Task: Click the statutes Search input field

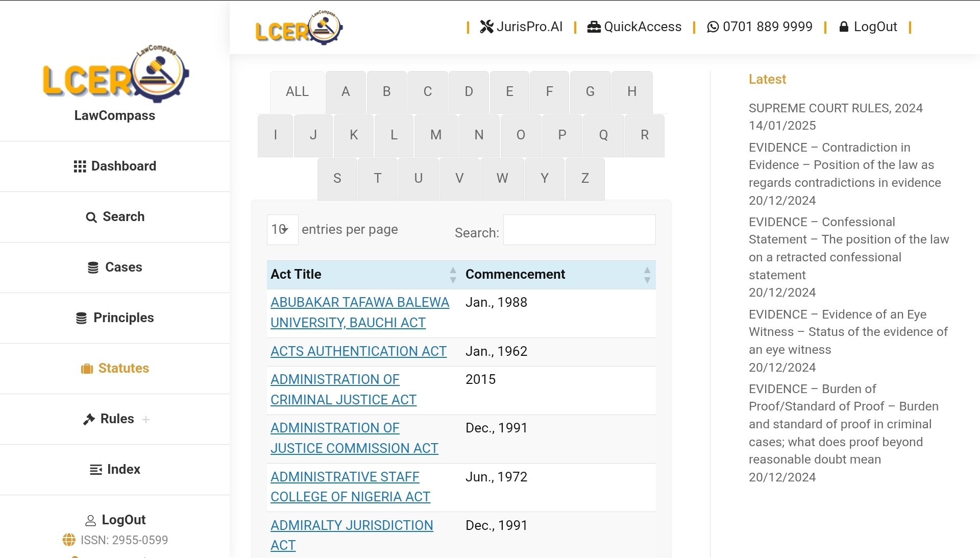Action: coord(579,230)
